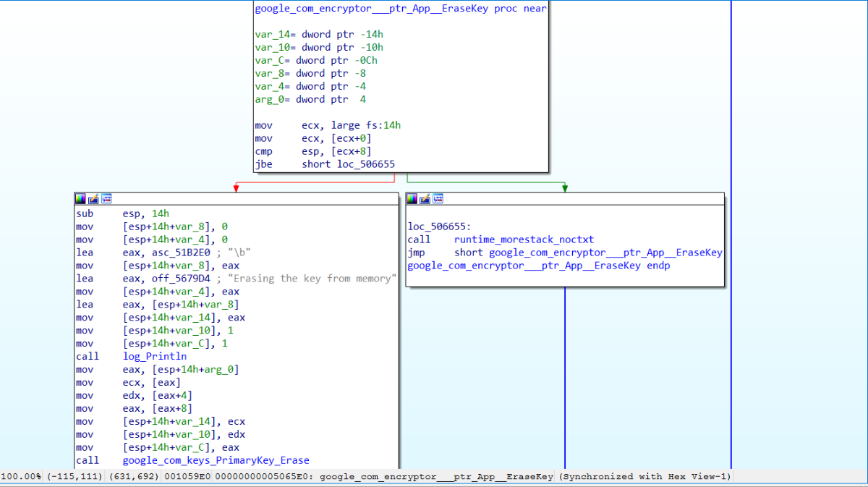This screenshot has width=868, height=487.
Task: Select the var_4 dword ptr -4 definition
Action: [x=310, y=87]
